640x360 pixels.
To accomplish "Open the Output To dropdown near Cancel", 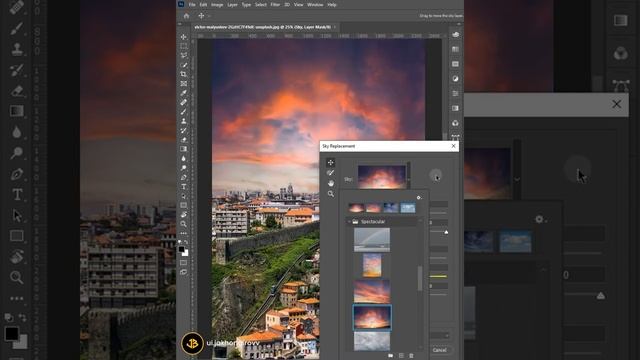I will 440,336.
